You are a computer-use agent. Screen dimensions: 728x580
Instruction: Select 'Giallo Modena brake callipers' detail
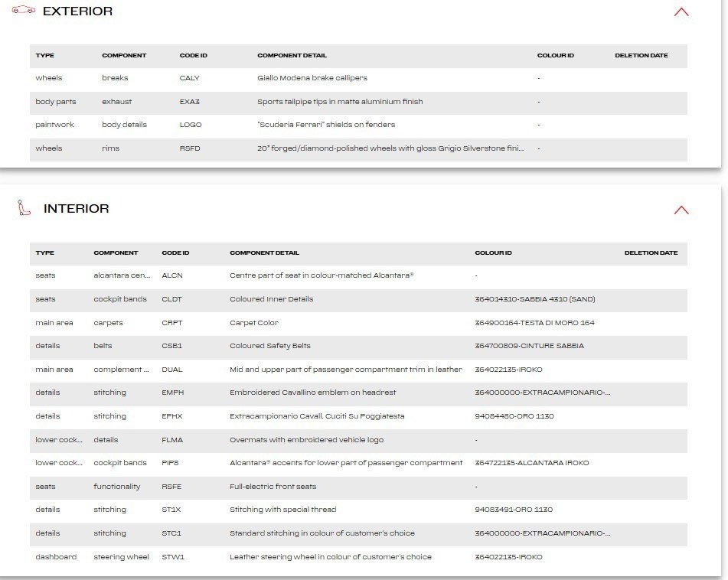click(312, 78)
